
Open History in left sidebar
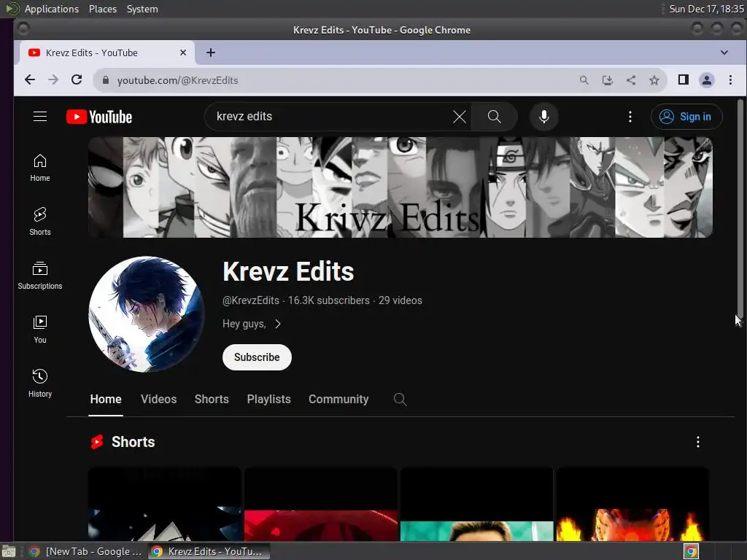click(40, 384)
